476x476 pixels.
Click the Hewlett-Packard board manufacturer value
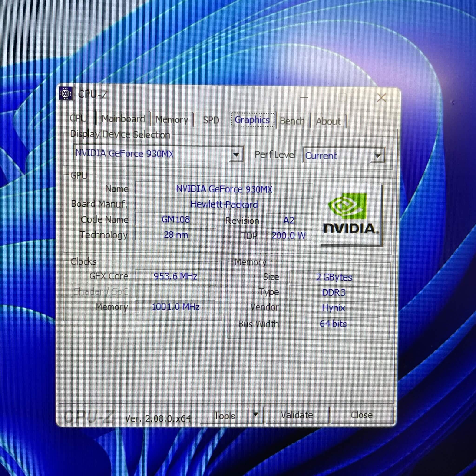[x=224, y=204]
